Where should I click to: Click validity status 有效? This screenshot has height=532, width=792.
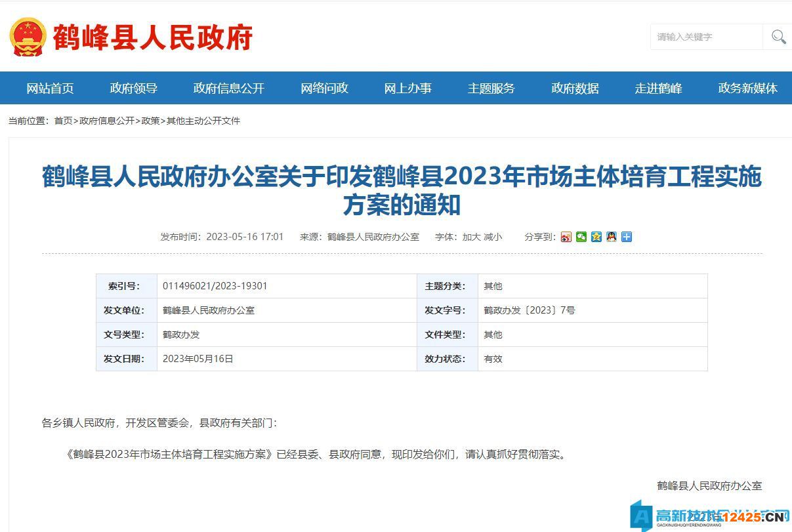click(493, 359)
